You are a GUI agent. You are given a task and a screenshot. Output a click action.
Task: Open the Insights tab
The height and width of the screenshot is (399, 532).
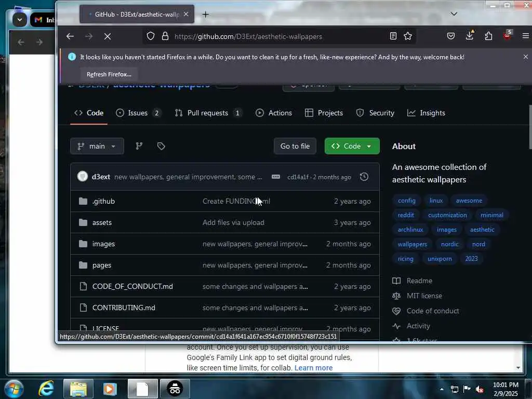tap(426, 113)
